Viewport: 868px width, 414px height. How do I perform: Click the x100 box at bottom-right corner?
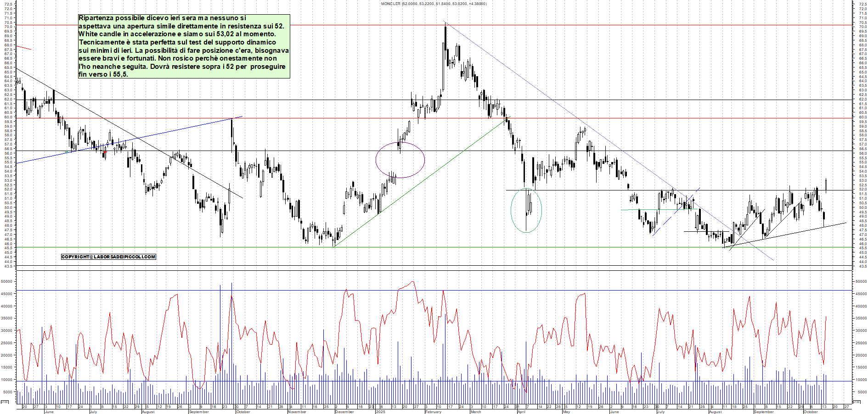(856, 402)
